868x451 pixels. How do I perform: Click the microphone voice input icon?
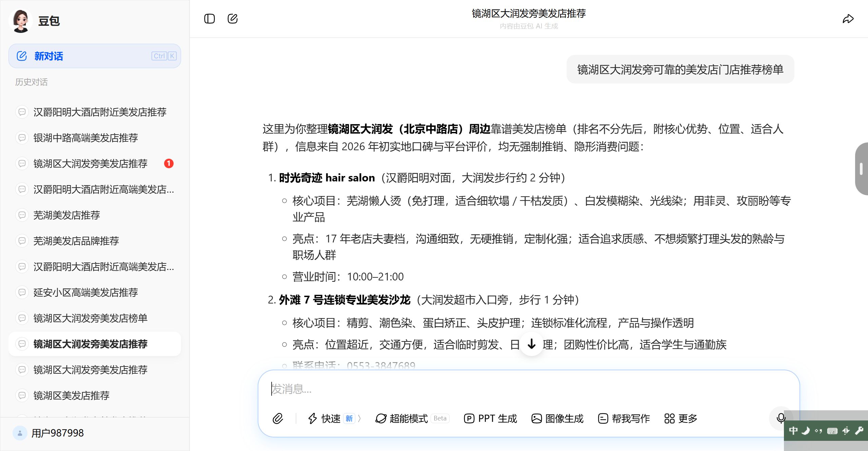point(781,418)
